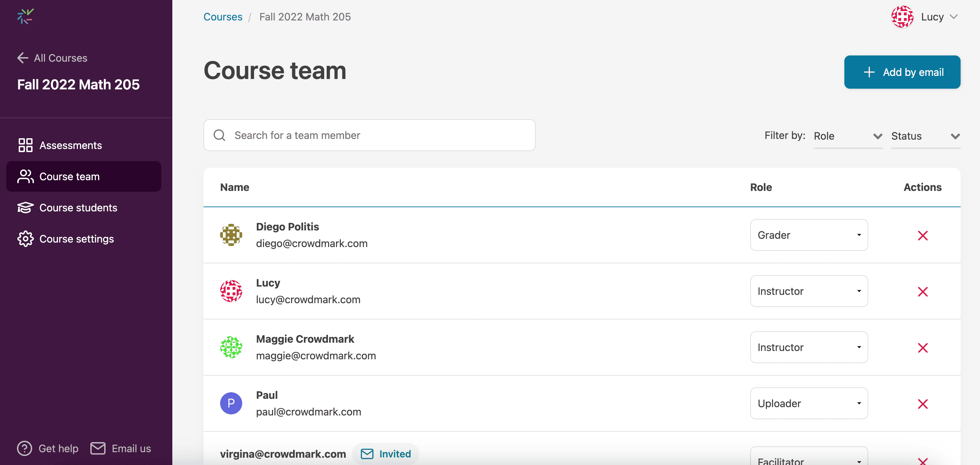Click the Add by email button
The height and width of the screenshot is (465, 980).
click(902, 72)
